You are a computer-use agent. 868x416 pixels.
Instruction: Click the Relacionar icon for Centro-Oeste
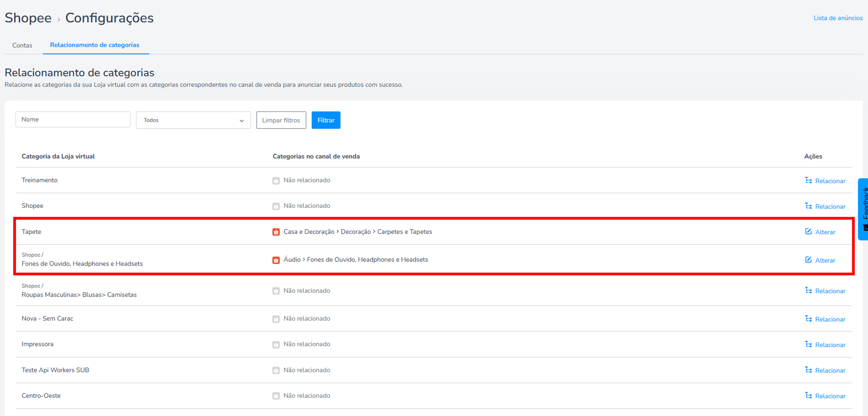pos(808,395)
